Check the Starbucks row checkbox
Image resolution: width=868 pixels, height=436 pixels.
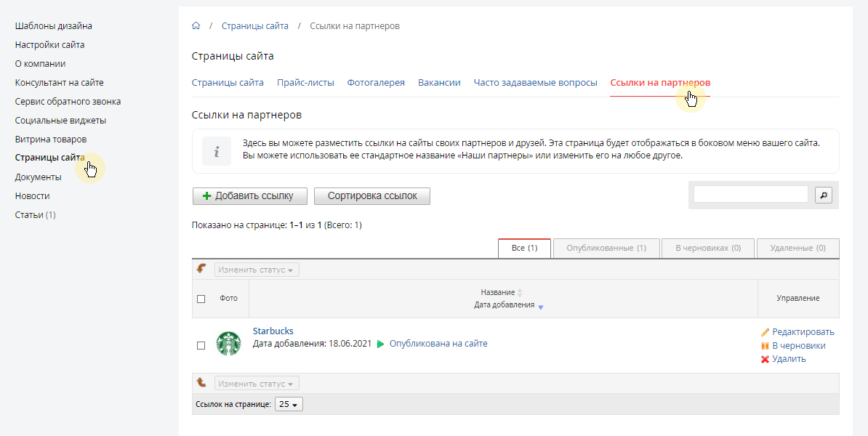(201, 345)
